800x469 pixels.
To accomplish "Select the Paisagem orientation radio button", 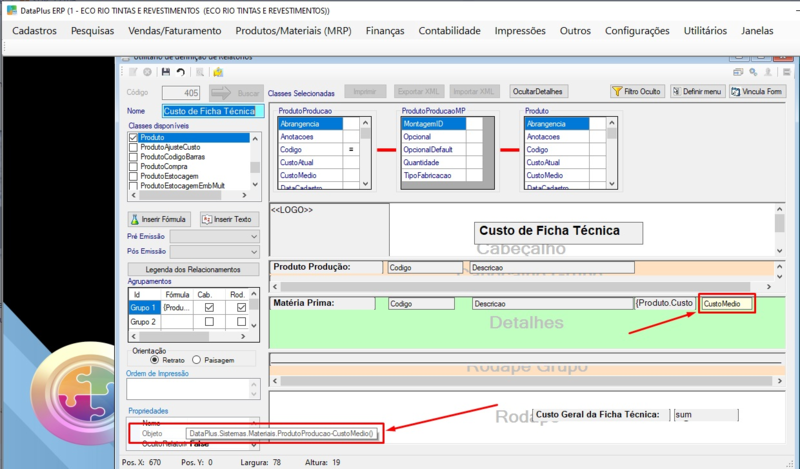I will click(196, 360).
